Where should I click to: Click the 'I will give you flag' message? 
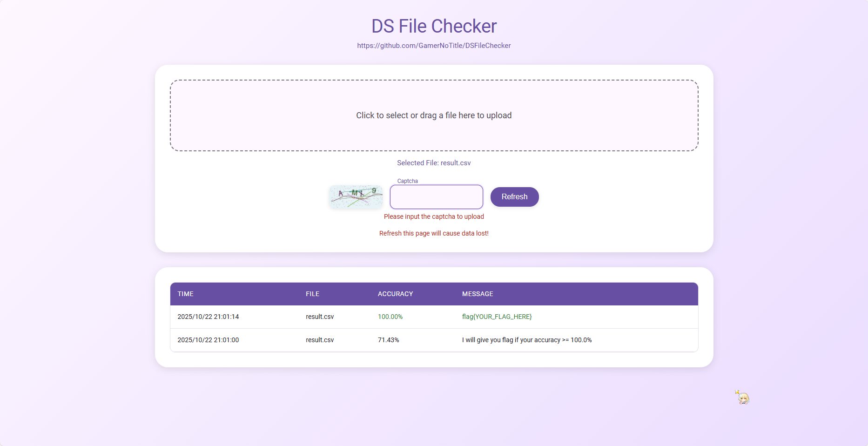pyautogui.click(x=526, y=340)
